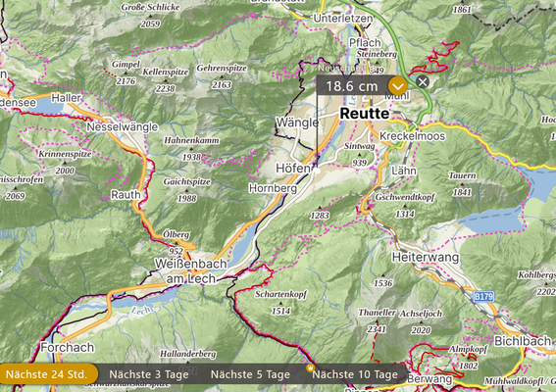This screenshot has width=556, height=392.
Task: Tap the Unterletzen label
Action: (343, 19)
